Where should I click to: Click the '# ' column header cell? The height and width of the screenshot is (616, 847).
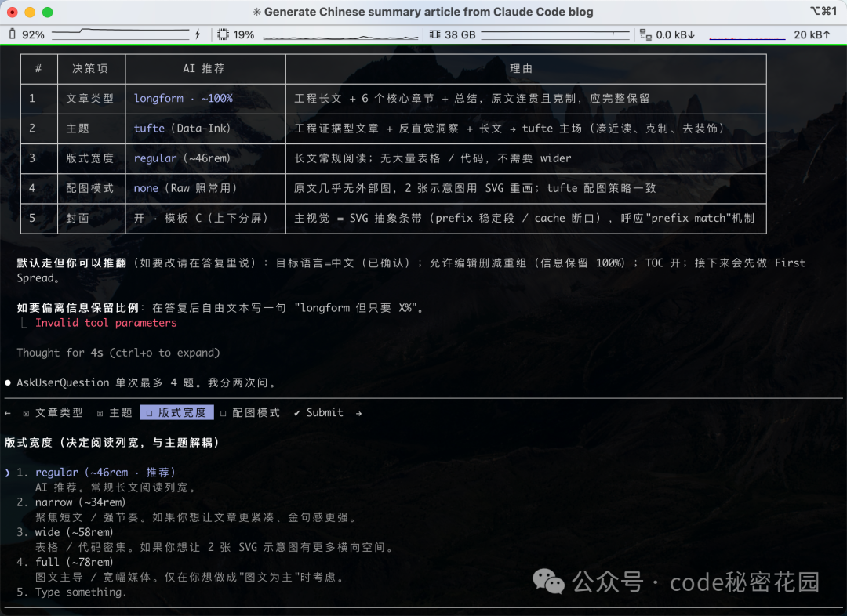[38, 68]
